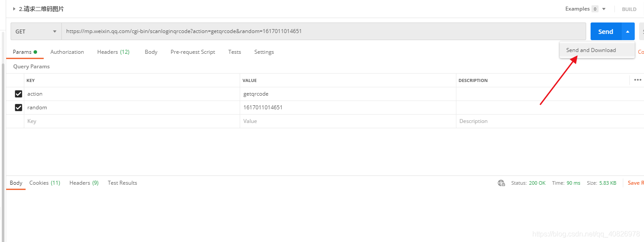Click the '90 ms' time value
Screen dimensions: 644x242
[573, 183]
